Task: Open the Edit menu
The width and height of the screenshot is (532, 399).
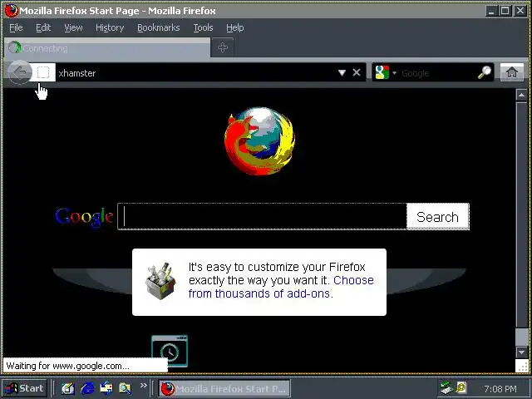Action: click(43, 27)
